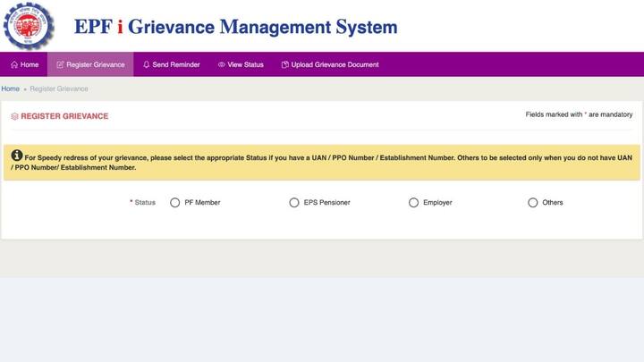Choose the Employer status option
The image size is (644, 362).
(413, 203)
